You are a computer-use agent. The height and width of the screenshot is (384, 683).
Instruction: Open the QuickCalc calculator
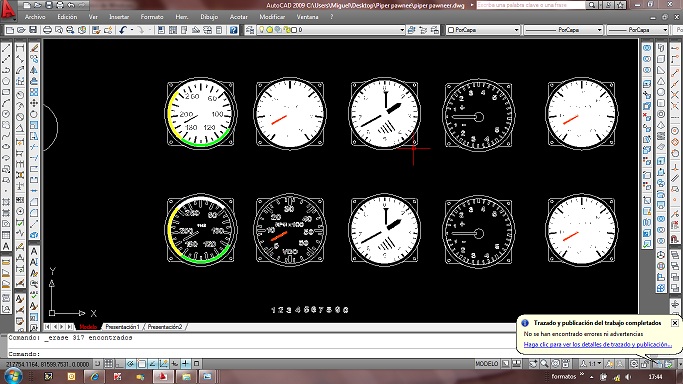coord(219,30)
